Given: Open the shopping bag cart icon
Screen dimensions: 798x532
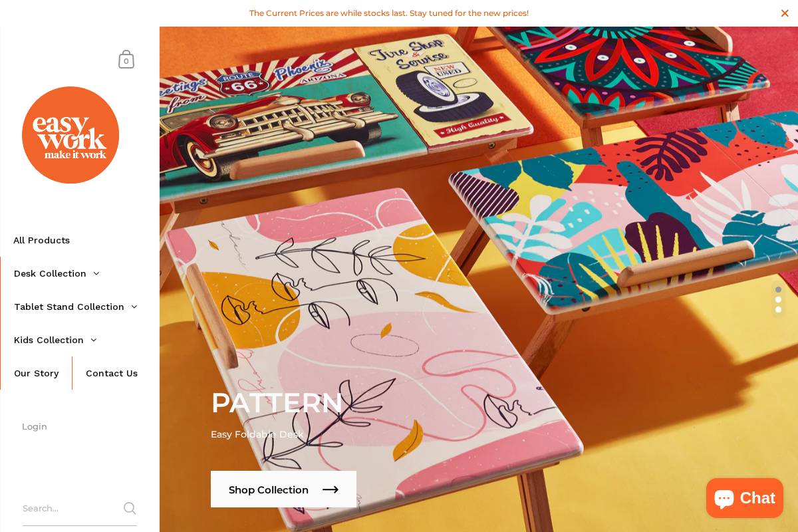Looking at the screenshot, I should 126,59.
